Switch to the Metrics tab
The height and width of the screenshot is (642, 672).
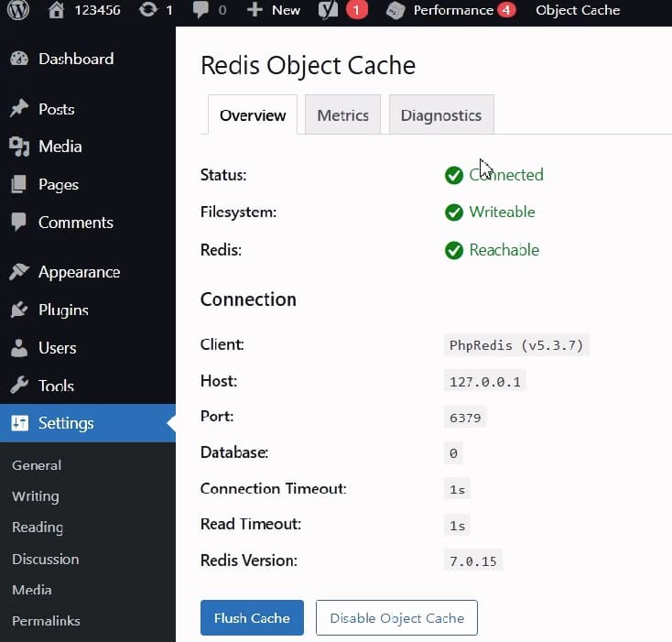pos(342,115)
